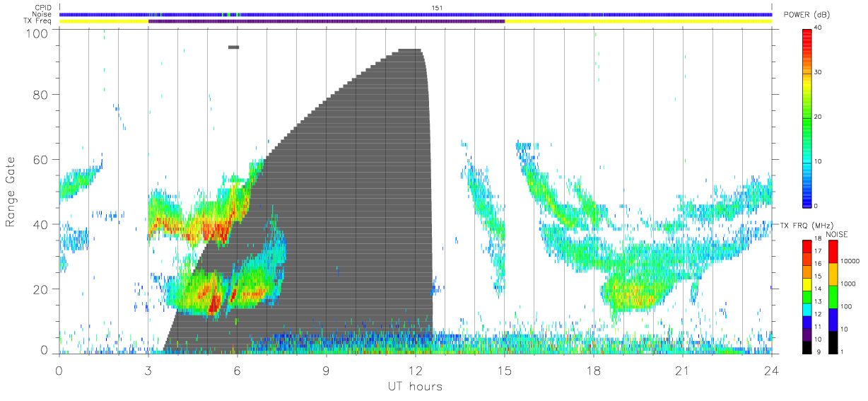Click the black bottom segment of the NOISE legend
Screen dimensions: 868x401
point(832,342)
